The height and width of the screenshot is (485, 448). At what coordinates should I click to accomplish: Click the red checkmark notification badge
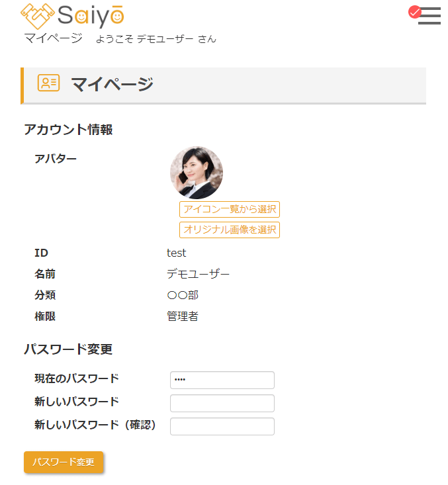415,11
